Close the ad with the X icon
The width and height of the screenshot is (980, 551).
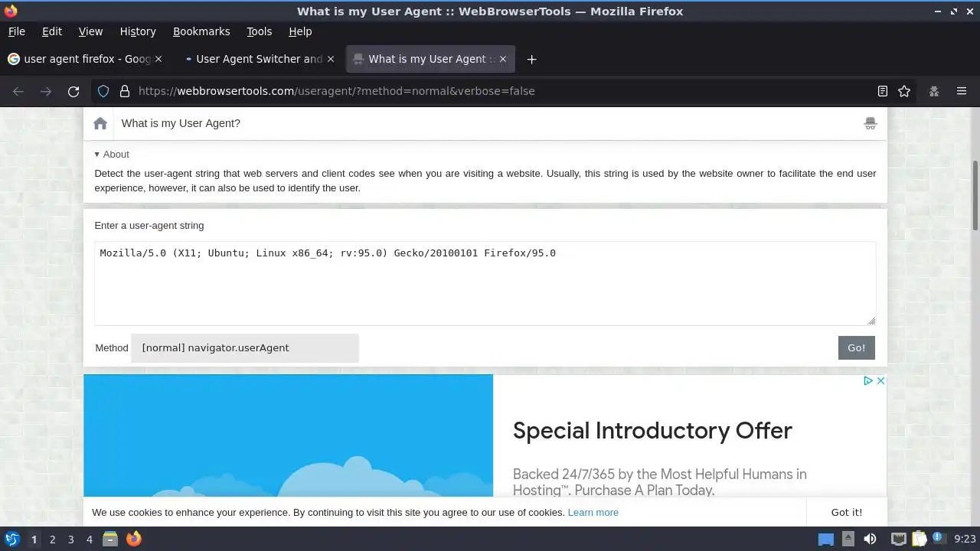[x=880, y=380]
